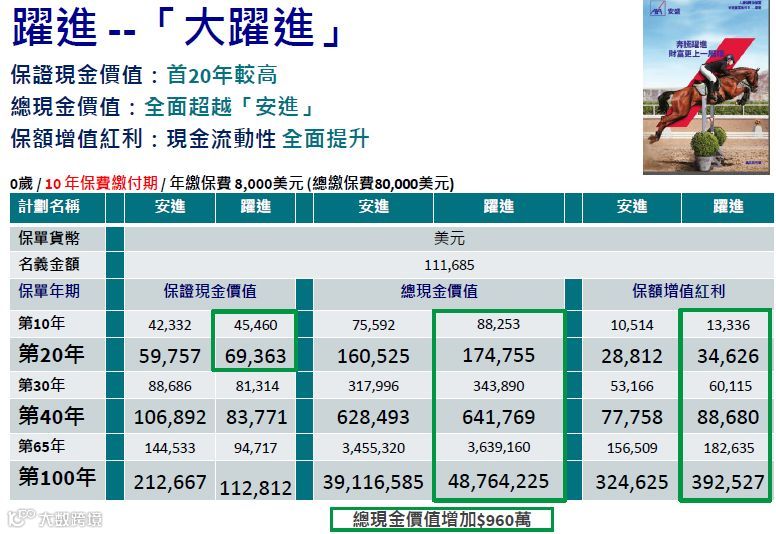Click the 躍進 header above 保證現金價值 column
This screenshot has width=776, height=534.
[255, 206]
